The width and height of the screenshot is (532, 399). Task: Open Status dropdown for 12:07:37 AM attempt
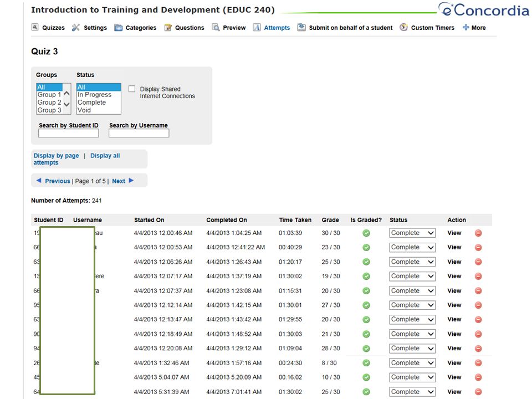412,291
